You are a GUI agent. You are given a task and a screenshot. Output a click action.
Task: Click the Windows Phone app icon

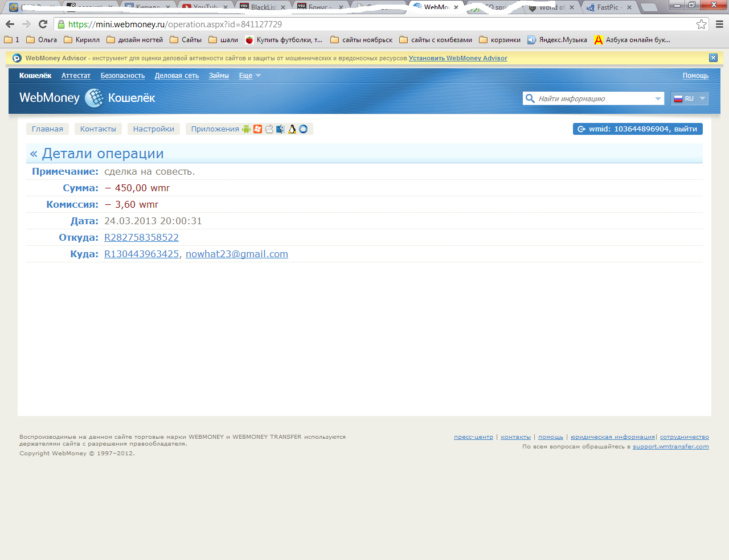(257, 129)
